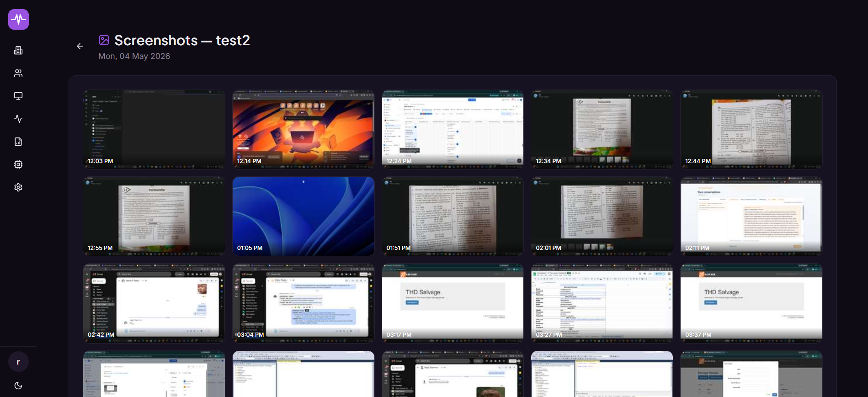The height and width of the screenshot is (397, 868).
Task: Toggle dark mode with the moon icon
Action: click(x=18, y=386)
